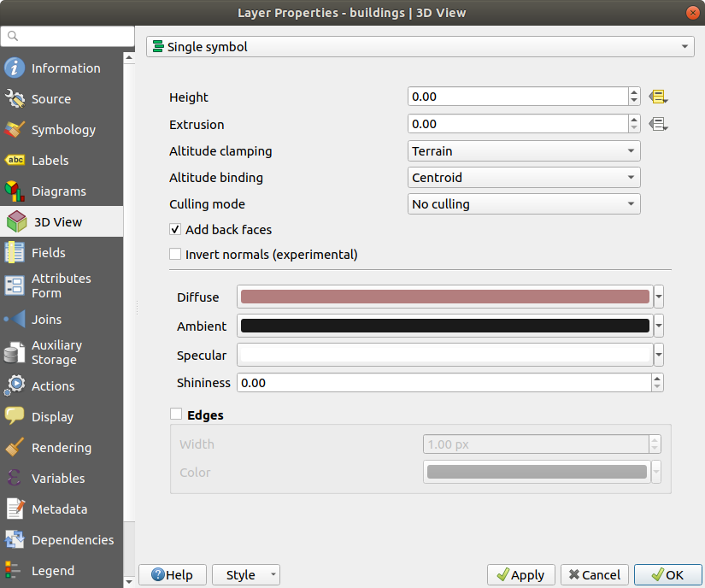The image size is (705, 588).
Task: Uncheck Add back faces
Action: [x=175, y=229]
